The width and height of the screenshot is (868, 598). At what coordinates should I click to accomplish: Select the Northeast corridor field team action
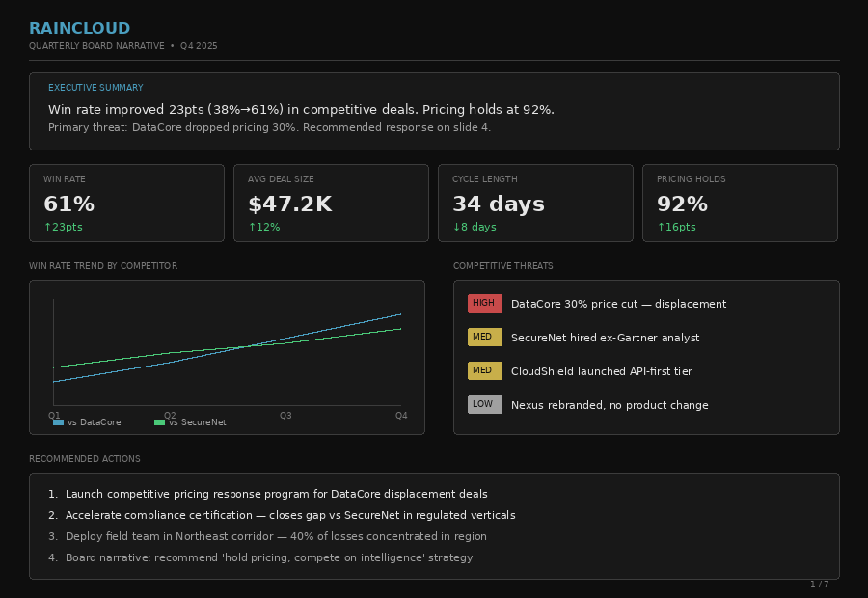[276, 536]
